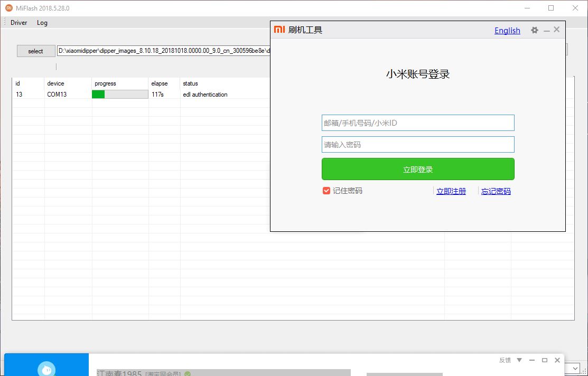This screenshot has height=376, width=588.
Task: Open the triangle dropdown in chat window
Action: click(519, 360)
